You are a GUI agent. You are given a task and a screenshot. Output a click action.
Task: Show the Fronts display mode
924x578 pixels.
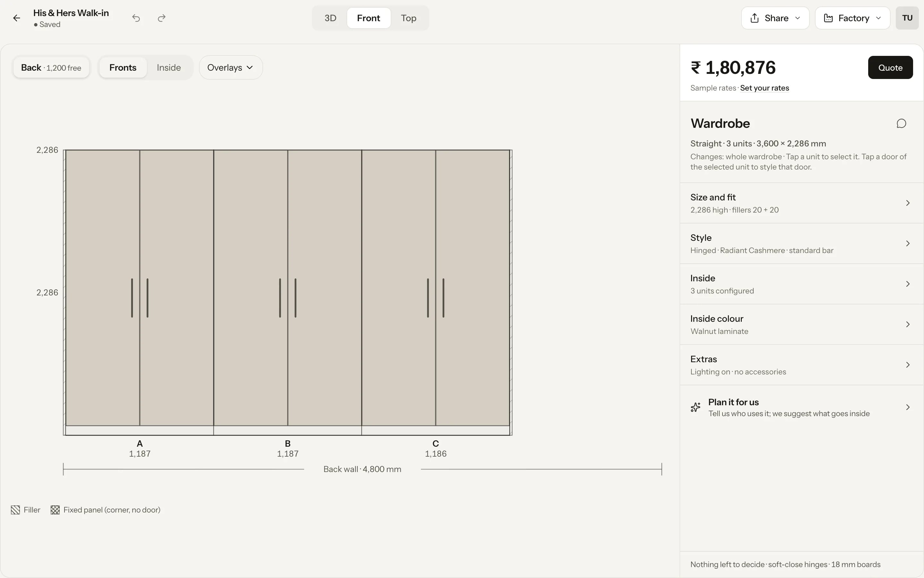point(123,68)
